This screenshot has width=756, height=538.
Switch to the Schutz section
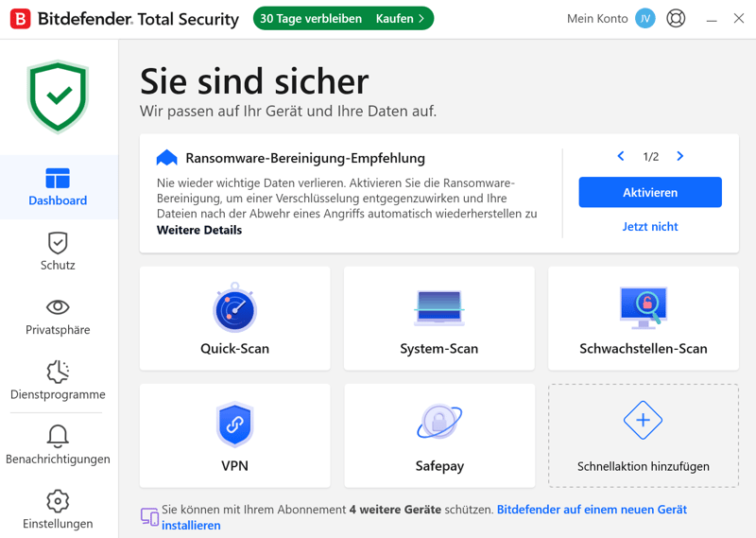[x=58, y=252]
